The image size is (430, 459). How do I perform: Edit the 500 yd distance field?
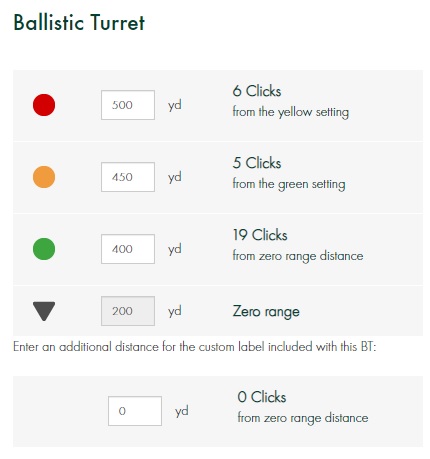coord(128,105)
